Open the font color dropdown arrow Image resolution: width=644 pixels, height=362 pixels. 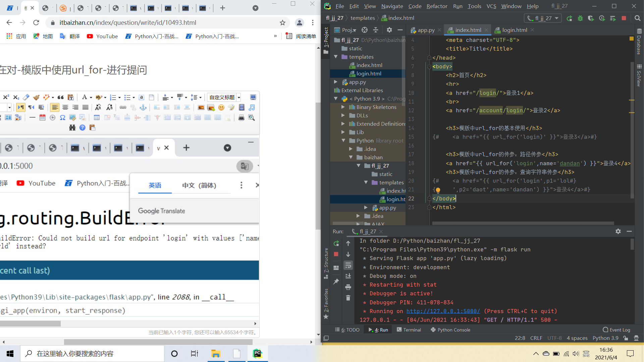91,98
